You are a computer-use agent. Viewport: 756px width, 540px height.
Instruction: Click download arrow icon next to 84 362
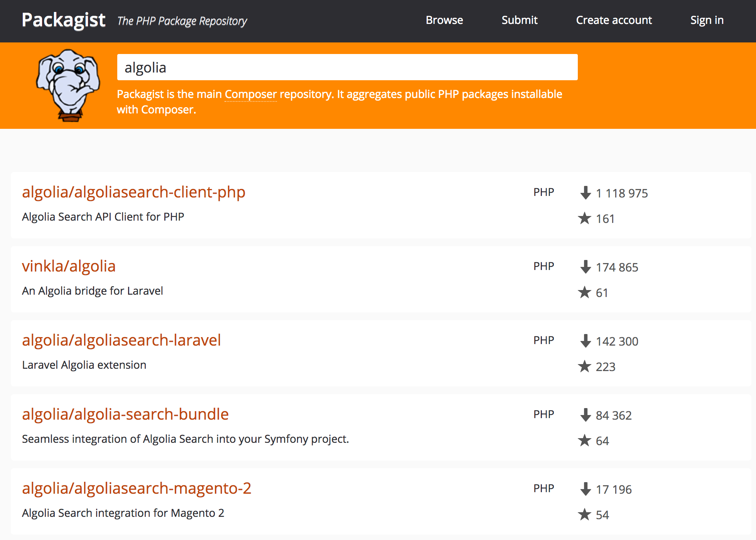(586, 415)
